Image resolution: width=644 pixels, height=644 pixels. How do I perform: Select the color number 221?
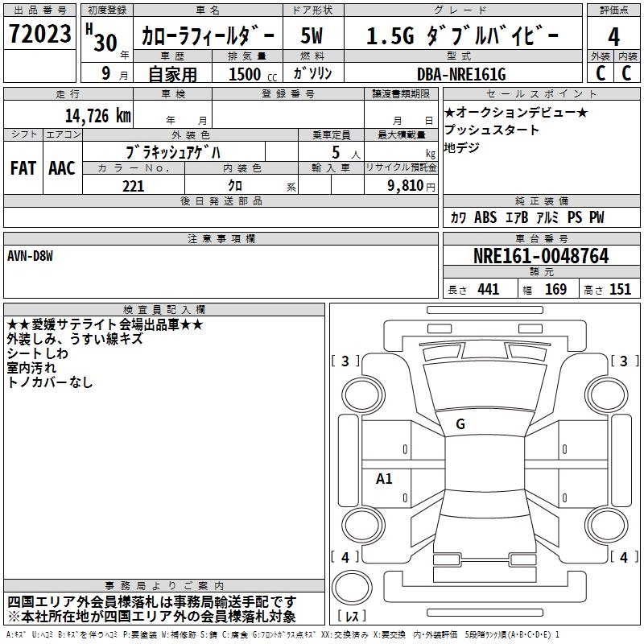pos(133,186)
